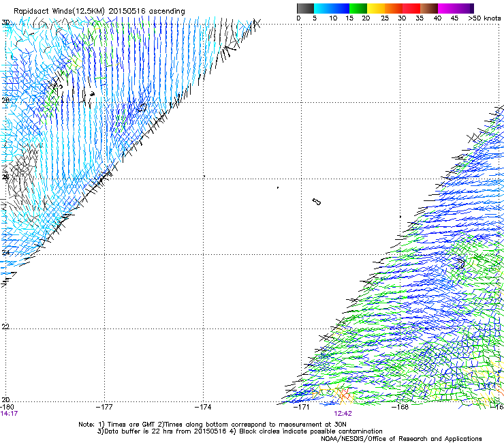Screen dimensions: 504x443
Task: Click the red wind barbs near 20N
Action: [x=343, y=394]
